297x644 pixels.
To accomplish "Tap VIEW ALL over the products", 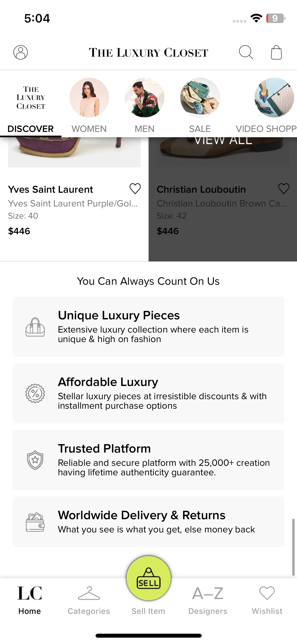I will click(223, 141).
